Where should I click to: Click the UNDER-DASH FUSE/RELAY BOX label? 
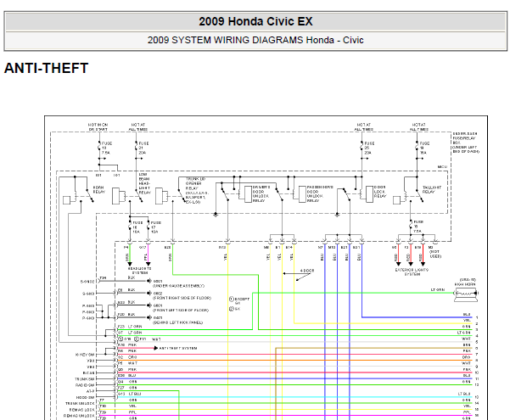(465, 143)
